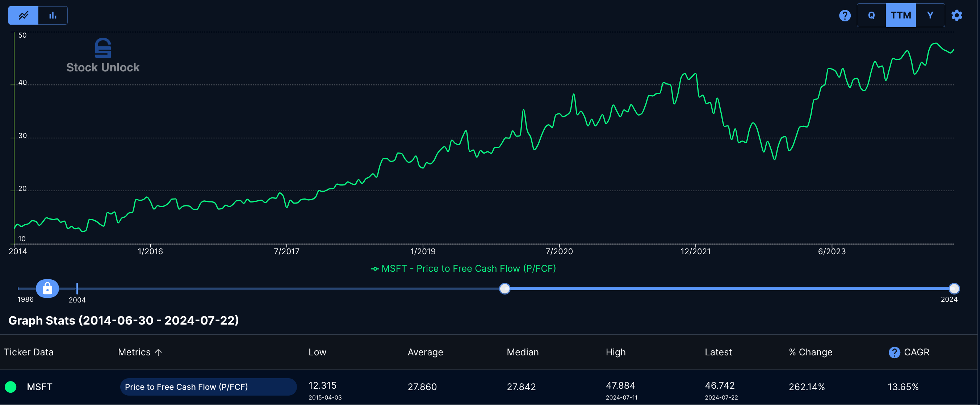Click the % Change column header
The width and height of the screenshot is (980, 405).
(810, 352)
